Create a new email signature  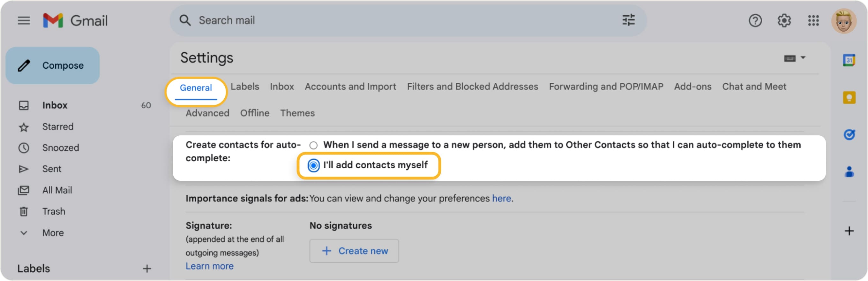click(x=354, y=251)
